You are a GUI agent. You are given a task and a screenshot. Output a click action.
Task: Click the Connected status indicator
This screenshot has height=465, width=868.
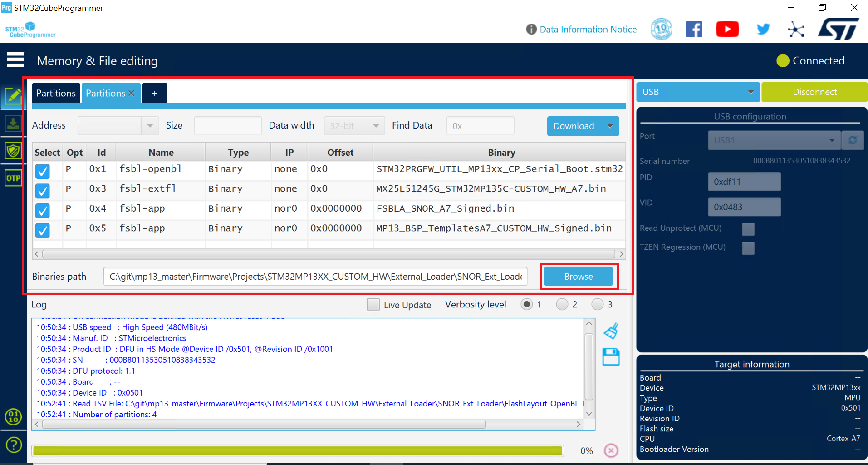810,61
